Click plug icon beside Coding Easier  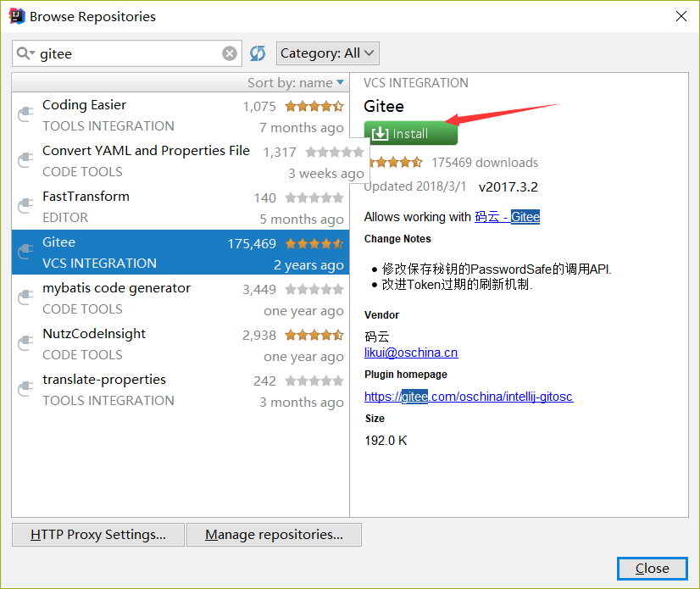(x=25, y=114)
